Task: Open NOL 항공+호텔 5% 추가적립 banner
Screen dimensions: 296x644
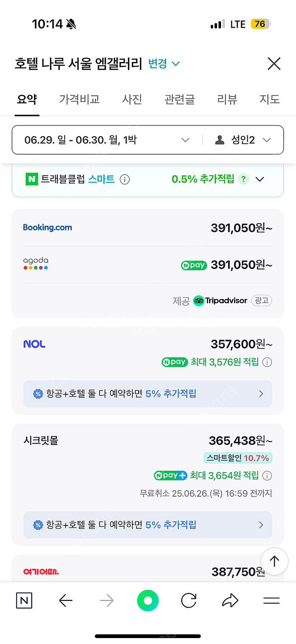Action: 148,394
